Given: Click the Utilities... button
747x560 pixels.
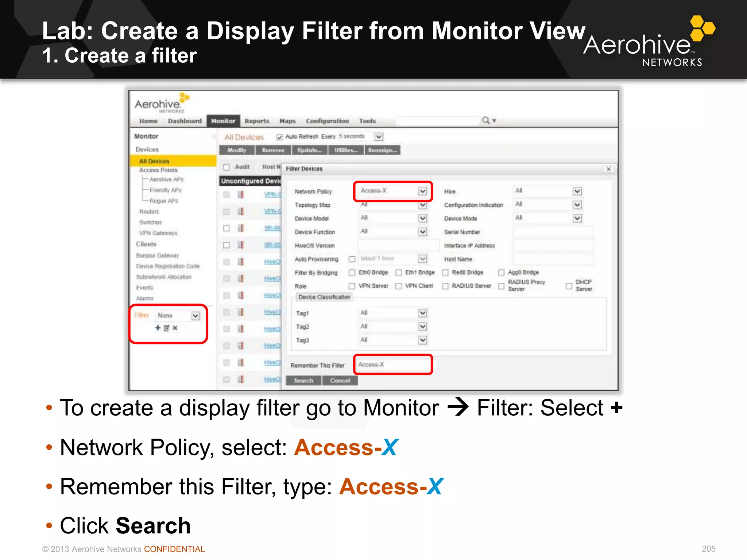Looking at the screenshot, I should [x=346, y=150].
